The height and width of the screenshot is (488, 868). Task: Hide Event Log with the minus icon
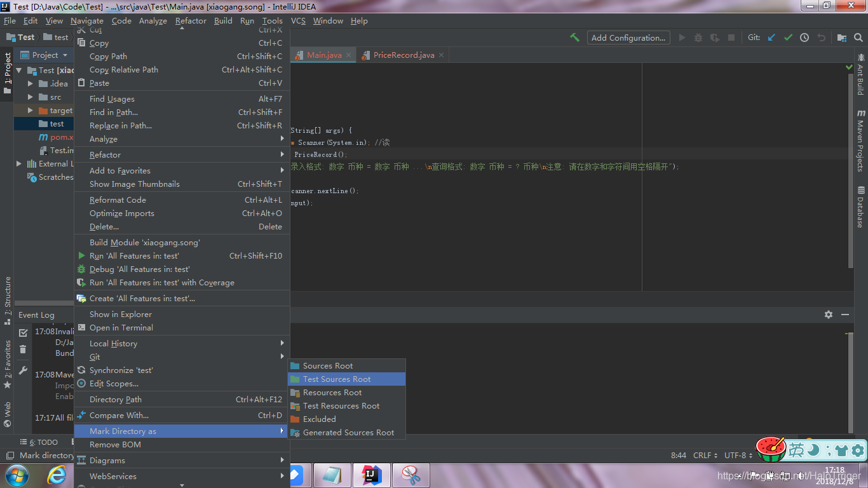tap(845, 315)
